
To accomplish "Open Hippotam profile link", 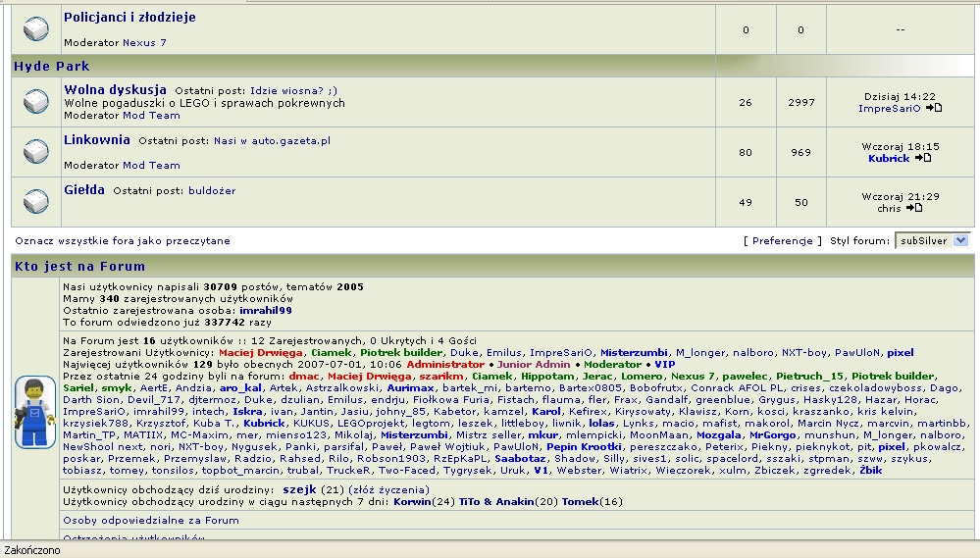I will (x=546, y=377).
